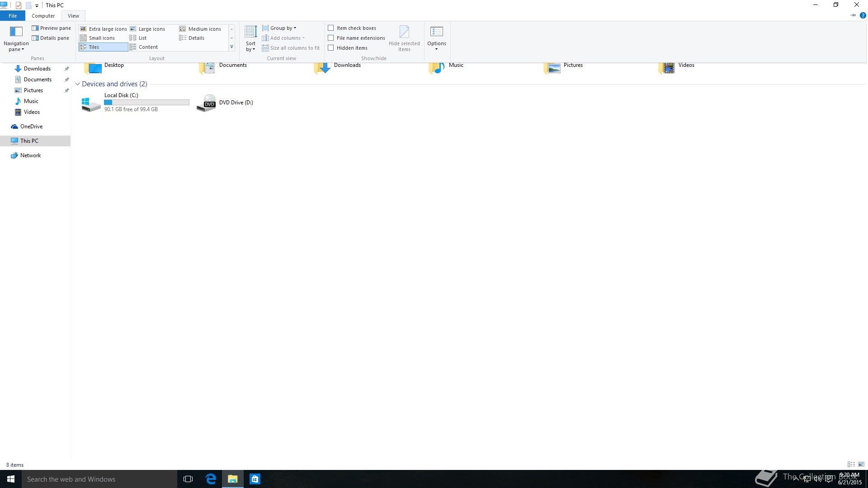Click Hide selected items button

coord(404,39)
